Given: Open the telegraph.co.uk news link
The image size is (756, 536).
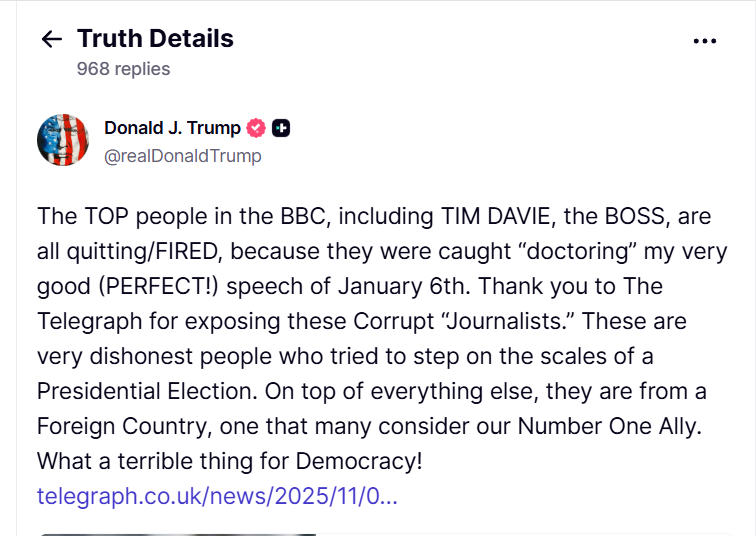Looking at the screenshot, I should click(217, 496).
